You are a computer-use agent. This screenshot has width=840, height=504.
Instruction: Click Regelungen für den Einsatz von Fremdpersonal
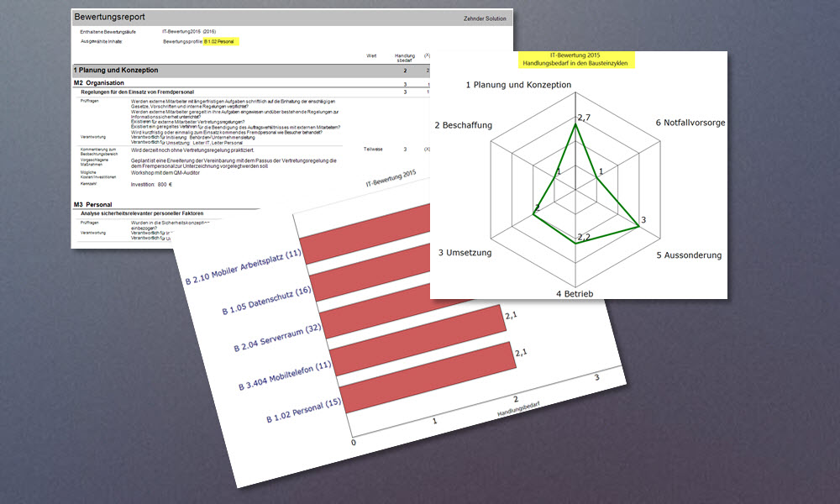click(x=148, y=91)
